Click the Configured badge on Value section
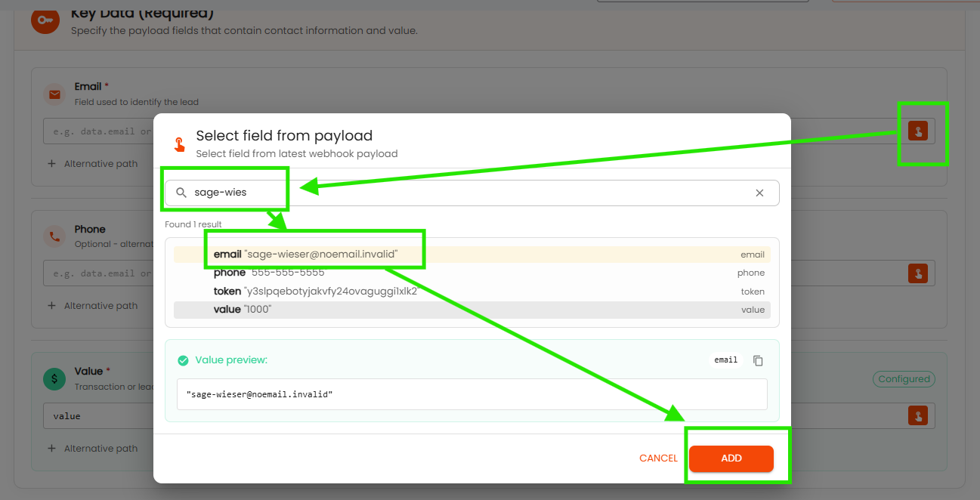This screenshot has height=500, width=980. 904,379
